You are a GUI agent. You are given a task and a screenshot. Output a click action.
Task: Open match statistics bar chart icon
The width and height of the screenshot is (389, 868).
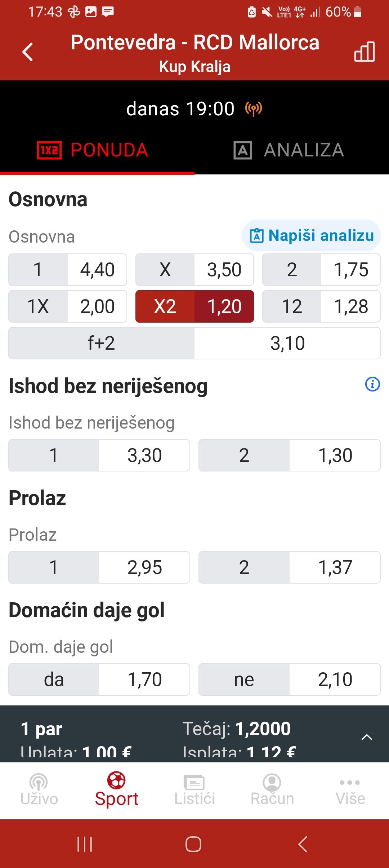coord(364,52)
